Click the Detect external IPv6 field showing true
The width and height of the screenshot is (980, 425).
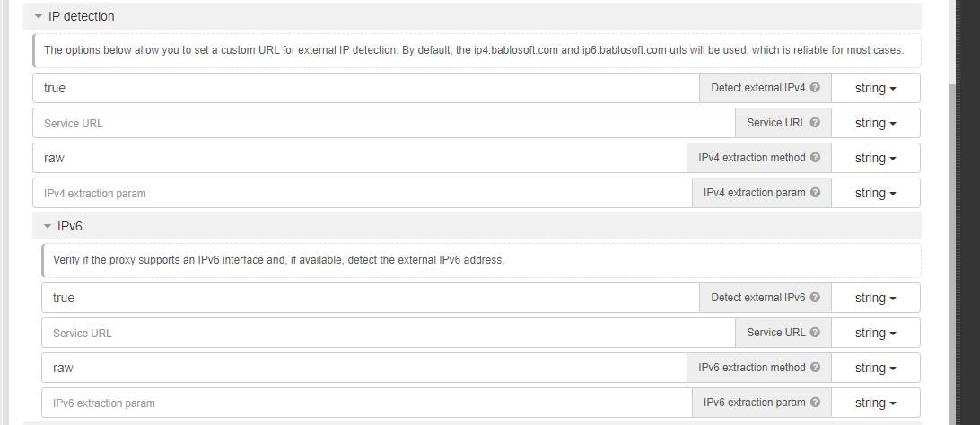tap(370, 298)
